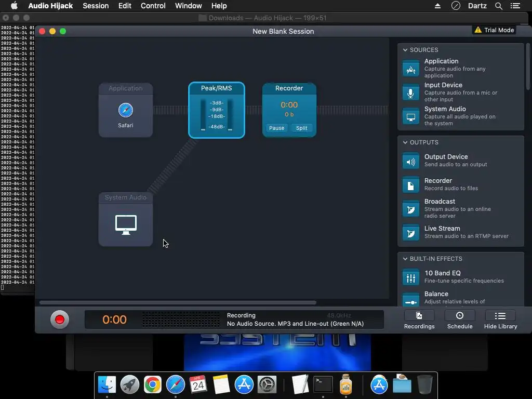Viewport: 532px width, 399px height.
Task: Click the Output Device speaker icon
Action: pyautogui.click(x=410, y=161)
